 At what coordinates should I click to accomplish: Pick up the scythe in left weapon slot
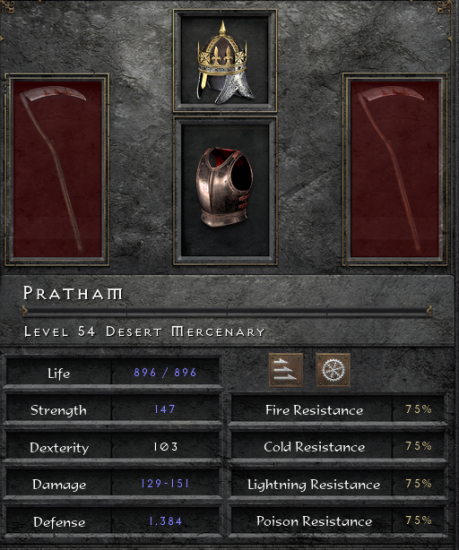[x=53, y=169]
